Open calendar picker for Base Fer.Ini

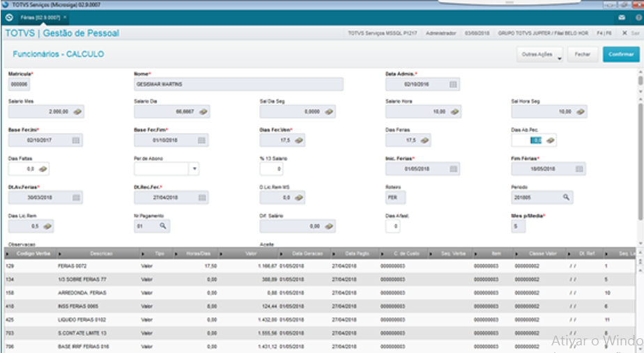(x=75, y=141)
